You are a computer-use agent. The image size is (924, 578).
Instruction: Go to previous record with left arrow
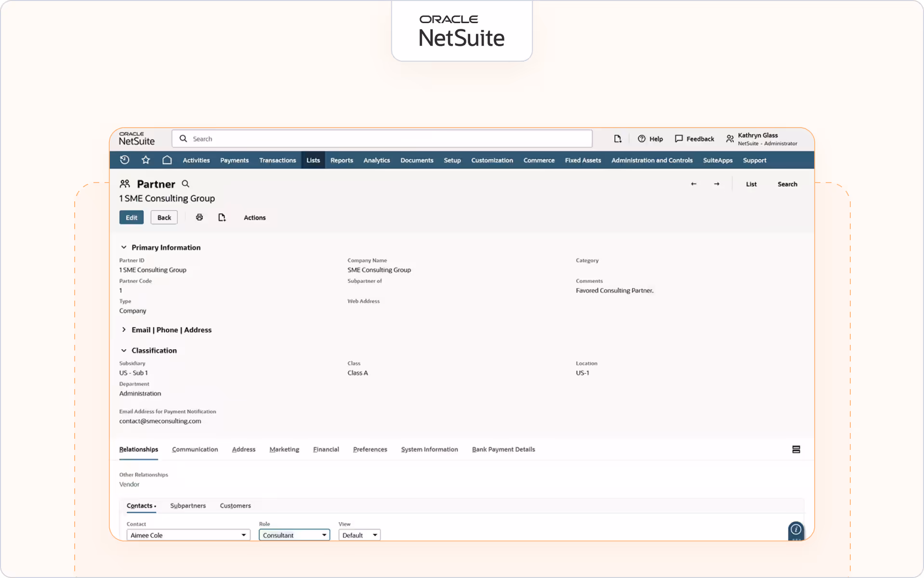tap(694, 184)
